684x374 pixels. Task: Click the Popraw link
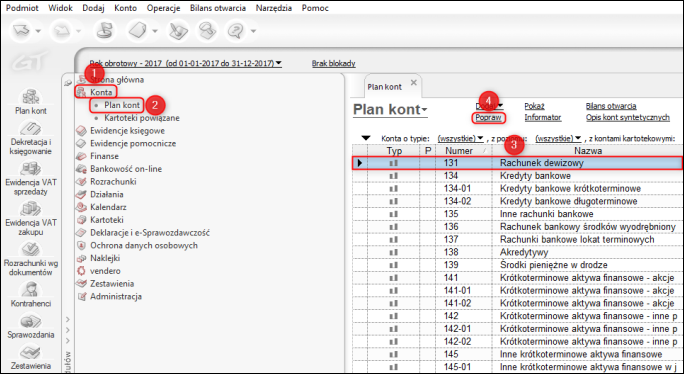coord(488,117)
